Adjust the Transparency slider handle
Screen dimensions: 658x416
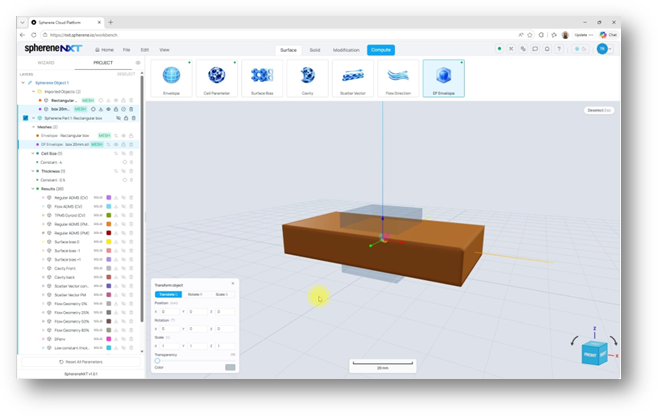(x=157, y=361)
